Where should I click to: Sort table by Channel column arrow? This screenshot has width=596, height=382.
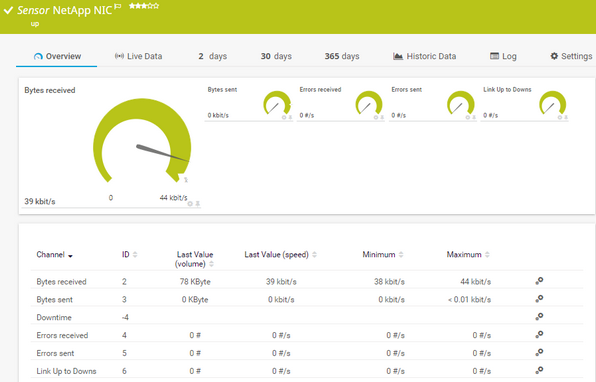(70, 256)
